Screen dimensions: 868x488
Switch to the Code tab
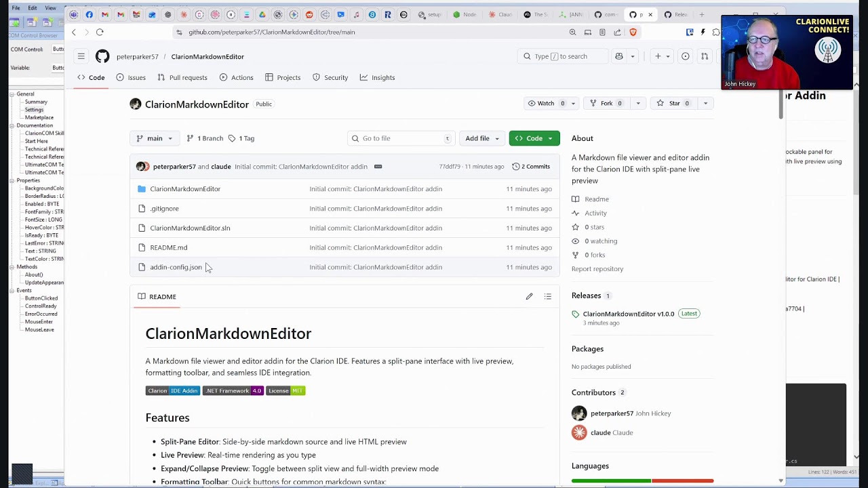pyautogui.click(x=91, y=77)
